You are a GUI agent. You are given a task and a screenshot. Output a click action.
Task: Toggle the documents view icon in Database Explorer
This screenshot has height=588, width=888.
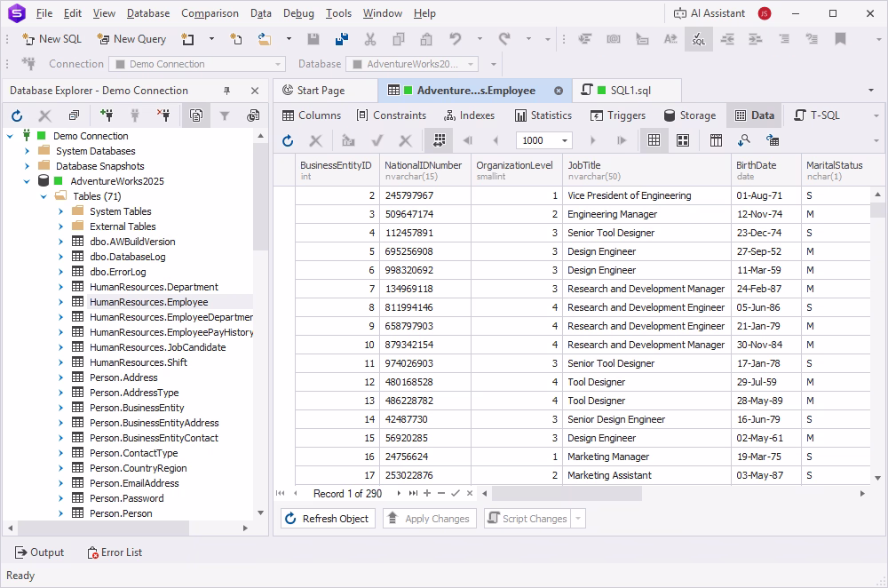click(x=196, y=116)
